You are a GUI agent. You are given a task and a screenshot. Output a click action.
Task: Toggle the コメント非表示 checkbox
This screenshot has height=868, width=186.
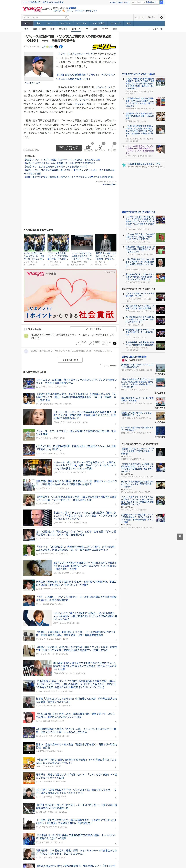coord(102,366)
